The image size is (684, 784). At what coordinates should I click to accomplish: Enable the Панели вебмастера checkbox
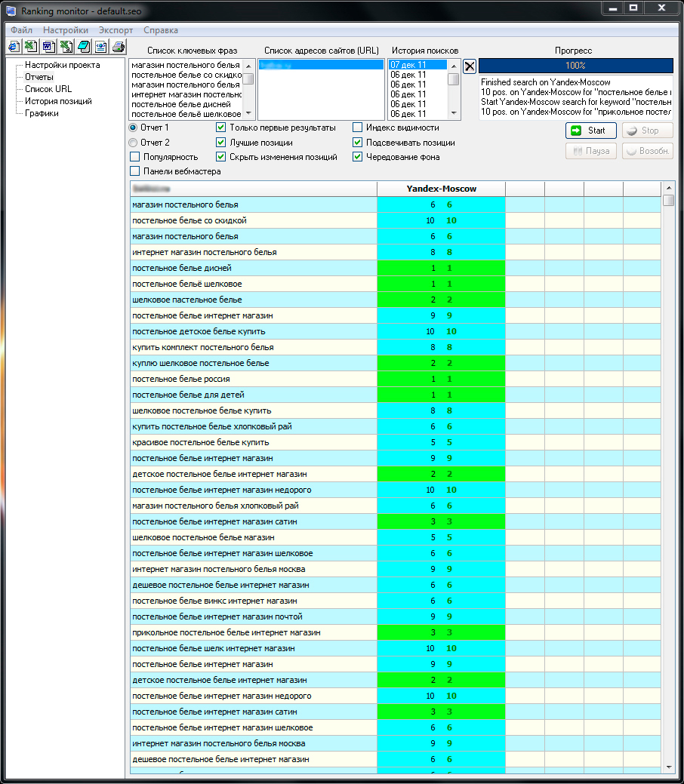pyautogui.click(x=134, y=171)
